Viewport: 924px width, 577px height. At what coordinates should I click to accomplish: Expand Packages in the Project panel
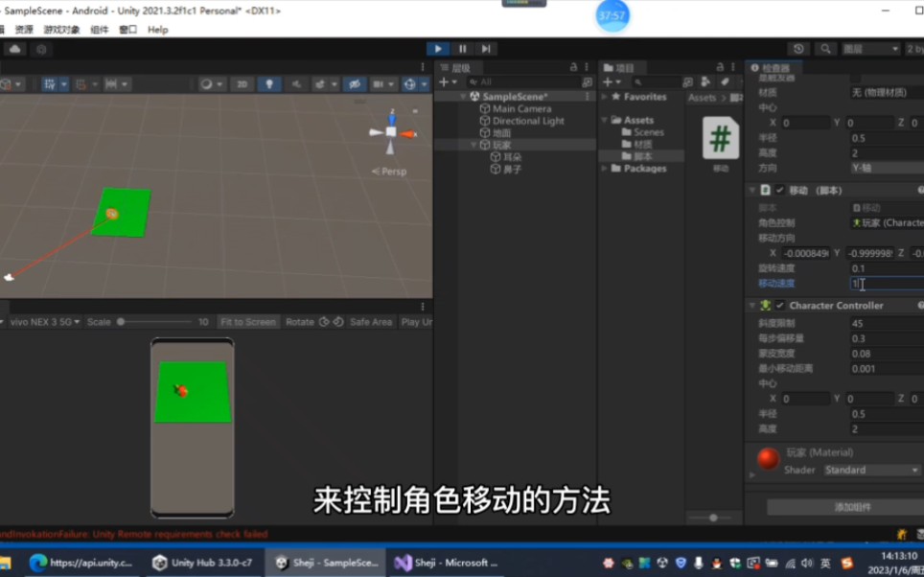(x=604, y=169)
